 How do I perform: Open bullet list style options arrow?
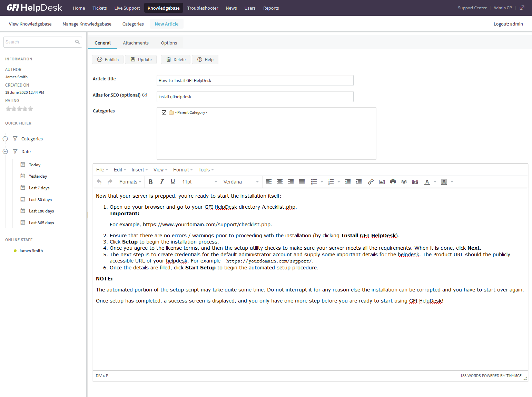point(322,182)
